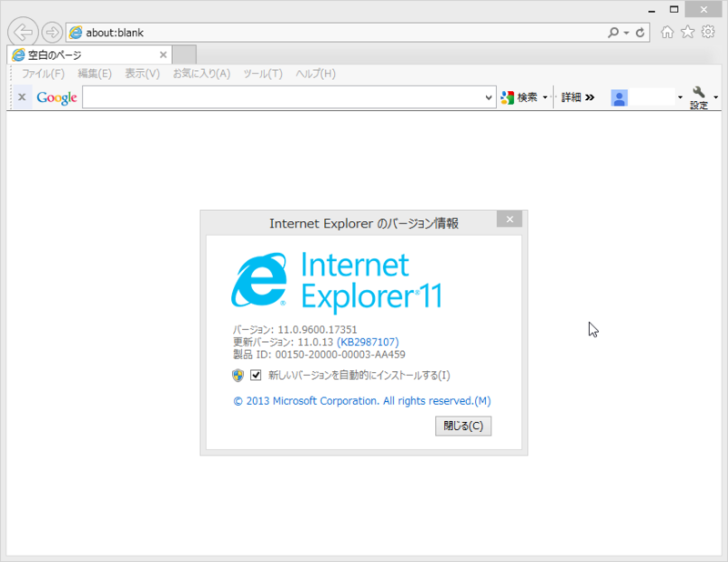Open the 表示(V) menu
The height and width of the screenshot is (562, 728).
coord(142,74)
